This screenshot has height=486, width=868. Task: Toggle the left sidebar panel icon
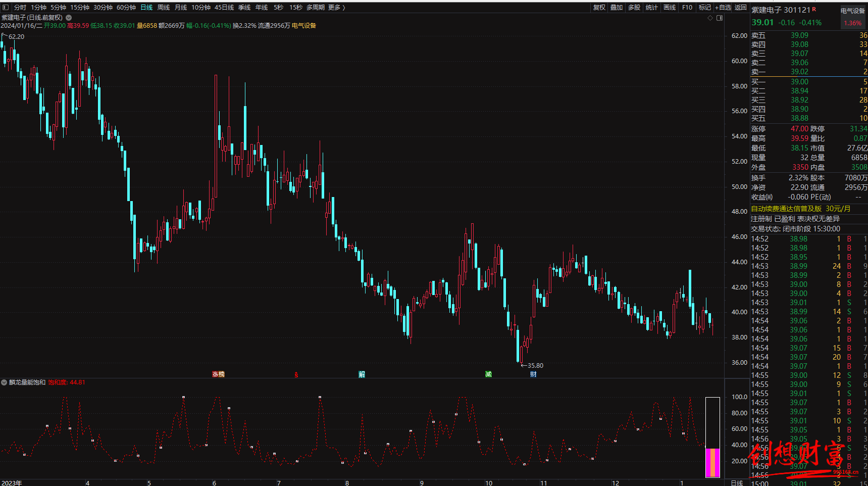click(6, 8)
